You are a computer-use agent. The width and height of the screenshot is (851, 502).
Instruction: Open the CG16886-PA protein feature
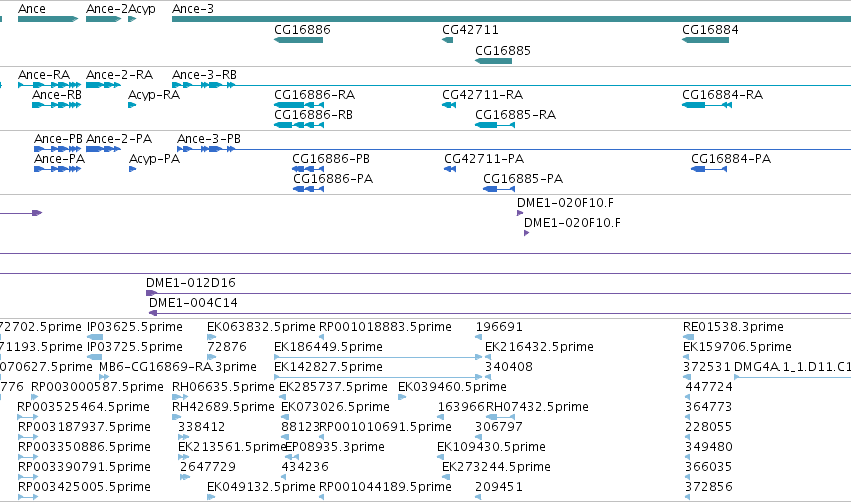point(308,189)
